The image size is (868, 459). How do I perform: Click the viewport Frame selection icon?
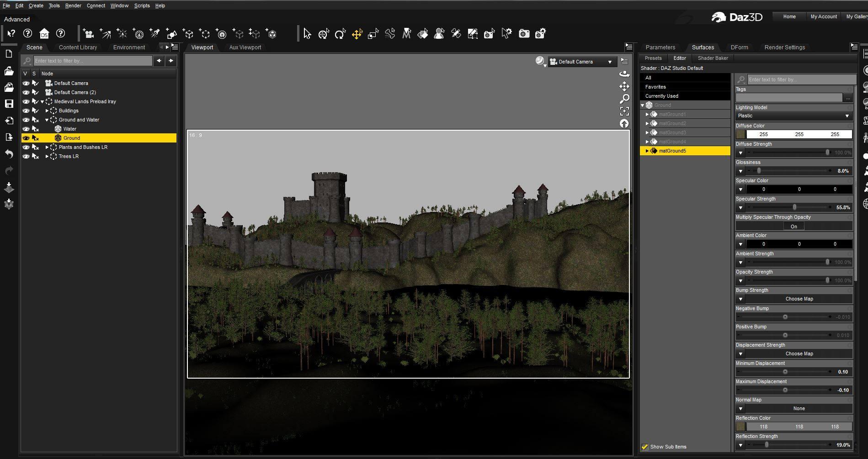pyautogui.click(x=624, y=111)
